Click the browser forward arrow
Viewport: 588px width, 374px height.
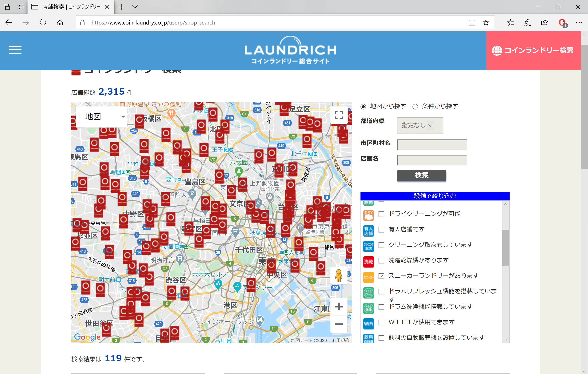pos(26,23)
